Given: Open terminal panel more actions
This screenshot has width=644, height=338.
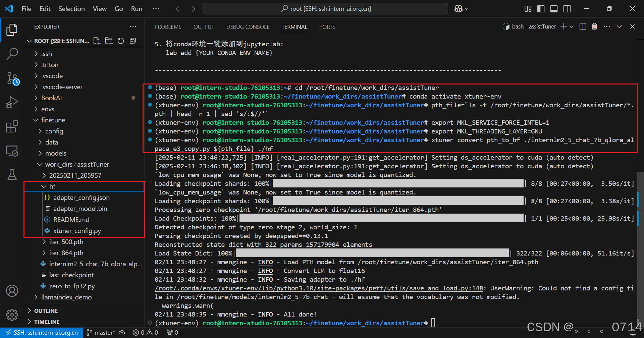Looking at the screenshot, I should [x=607, y=26].
